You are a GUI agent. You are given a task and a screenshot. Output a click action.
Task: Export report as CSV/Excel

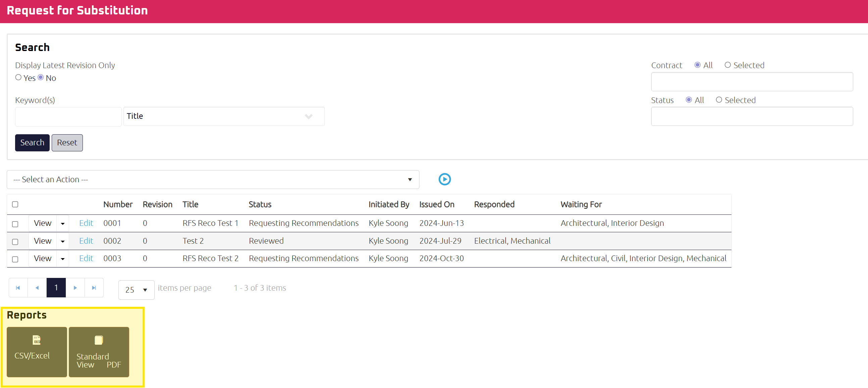[37, 352]
